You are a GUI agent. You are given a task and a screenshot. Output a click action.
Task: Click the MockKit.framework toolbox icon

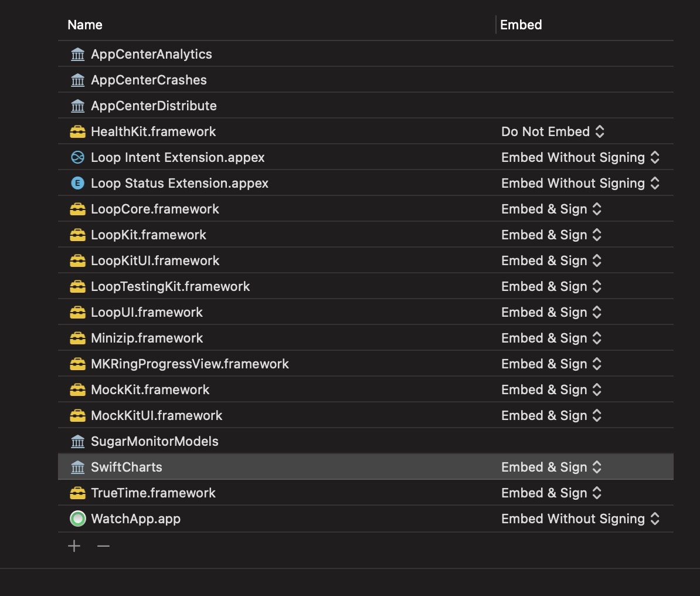(x=77, y=390)
